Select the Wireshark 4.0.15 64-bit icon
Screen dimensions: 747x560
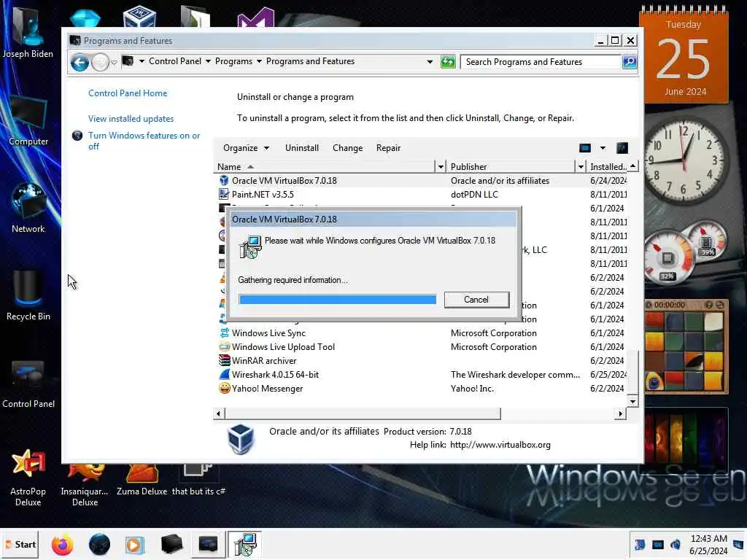tap(224, 374)
